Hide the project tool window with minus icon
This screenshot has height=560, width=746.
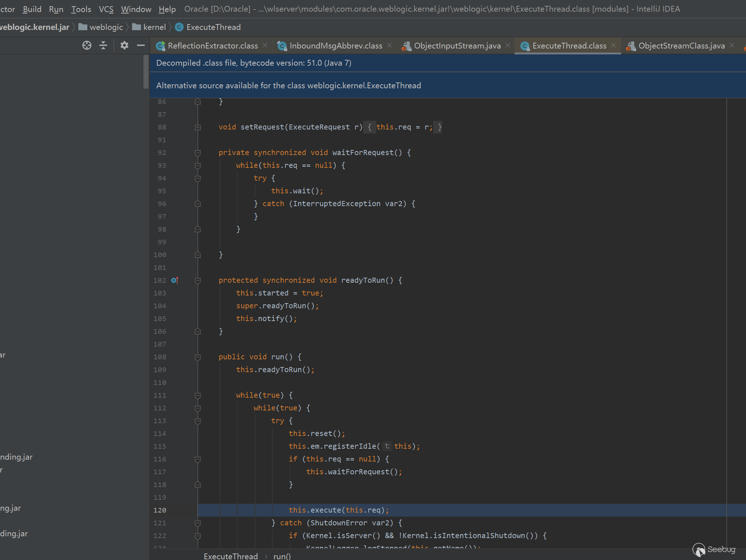pyautogui.click(x=141, y=45)
